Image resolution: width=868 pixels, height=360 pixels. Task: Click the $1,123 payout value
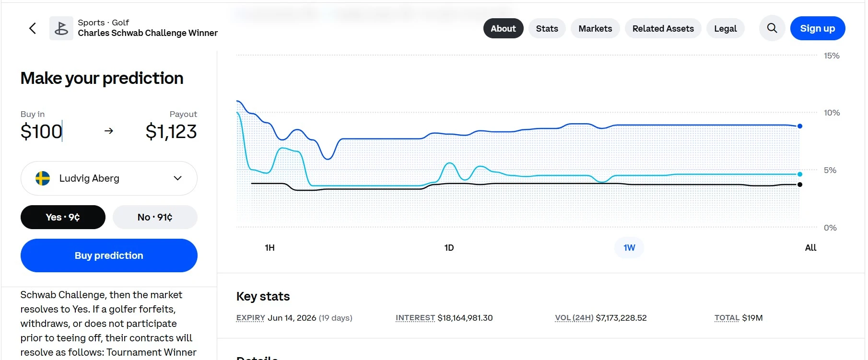[x=171, y=131]
